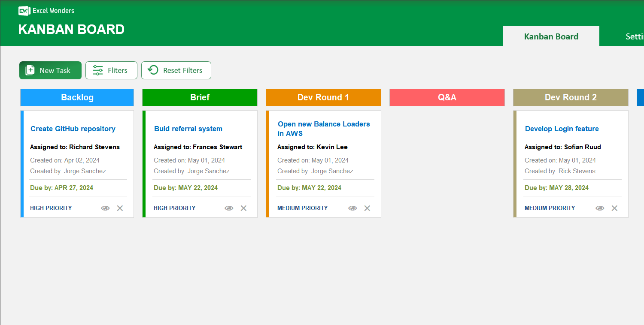Open the Buid referral system task link
The width and height of the screenshot is (644, 325).
point(188,129)
